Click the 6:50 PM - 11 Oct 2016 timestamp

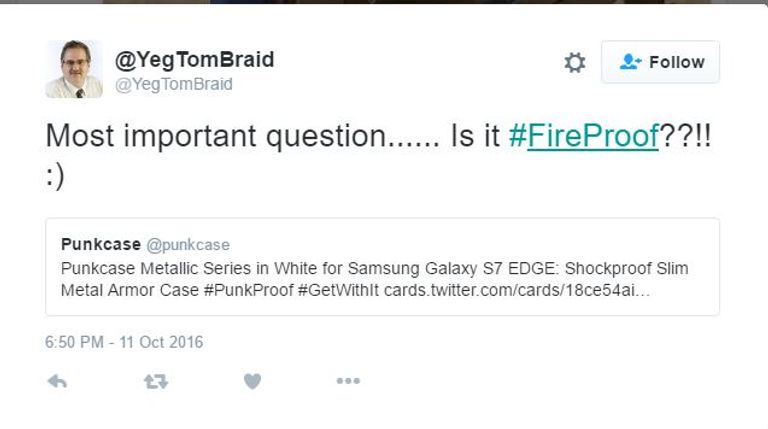[x=124, y=342]
